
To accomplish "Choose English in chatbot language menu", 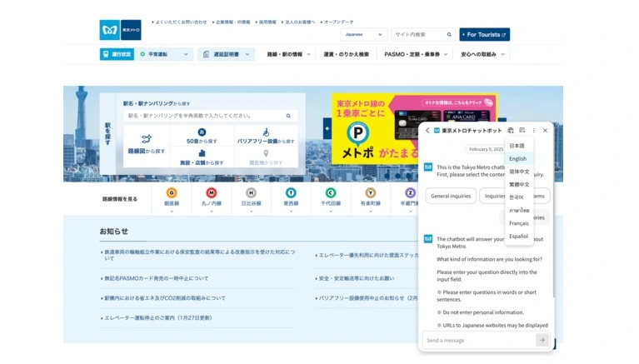I will click(x=519, y=158).
